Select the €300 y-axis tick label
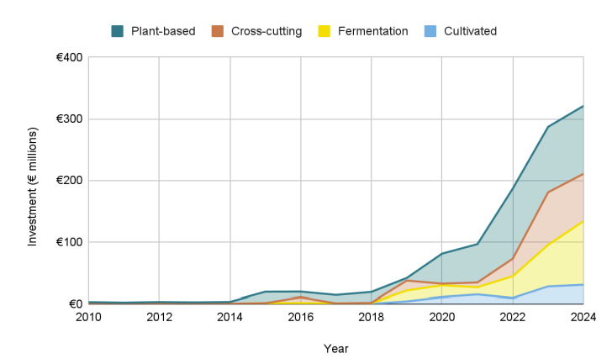Viewport: 612px width, 364px height. pyautogui.click(x=68, y=119)
